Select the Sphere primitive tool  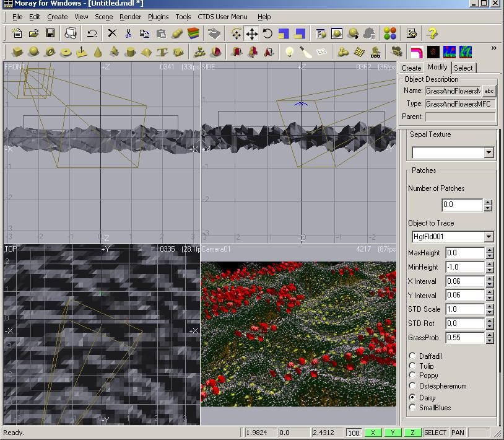[34, 52]
